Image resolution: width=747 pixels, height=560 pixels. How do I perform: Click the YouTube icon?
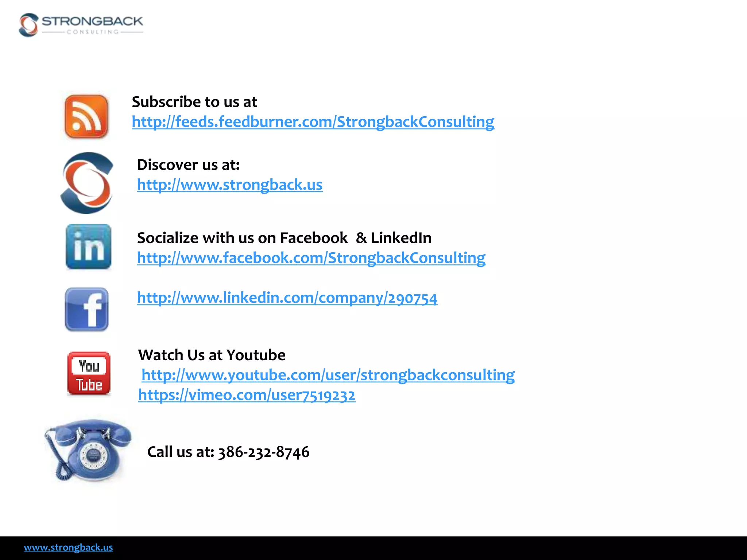click(89, 373)
